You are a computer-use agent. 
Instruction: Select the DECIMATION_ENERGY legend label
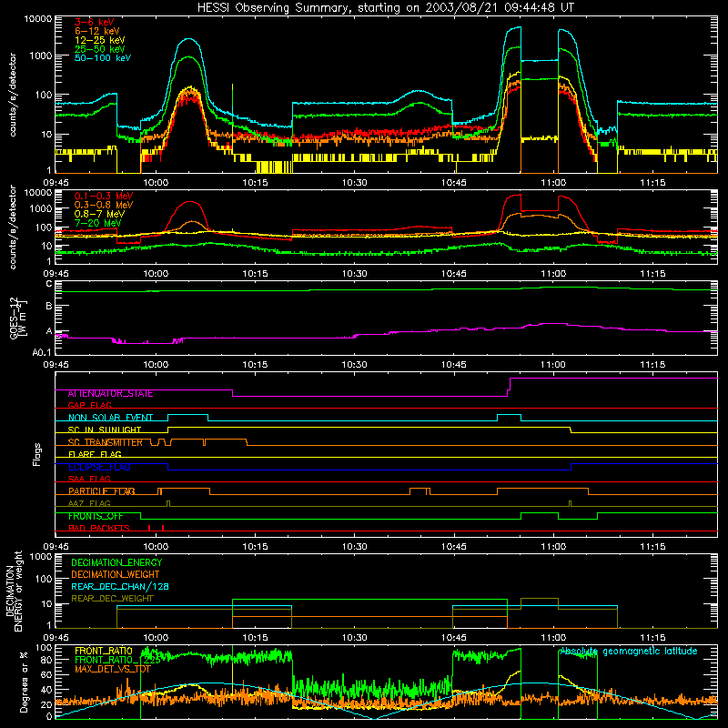pos(116,562)
